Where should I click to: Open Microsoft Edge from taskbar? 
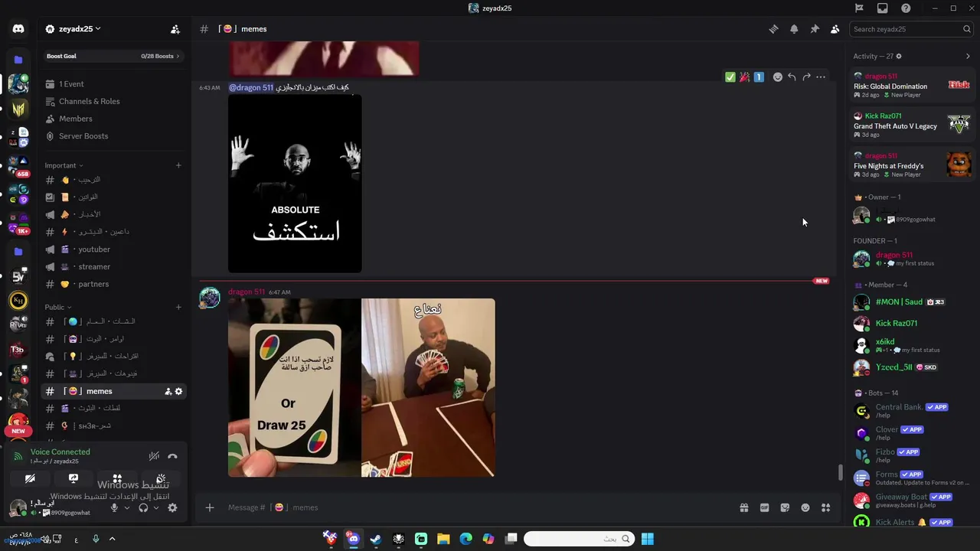pos(466,539)
